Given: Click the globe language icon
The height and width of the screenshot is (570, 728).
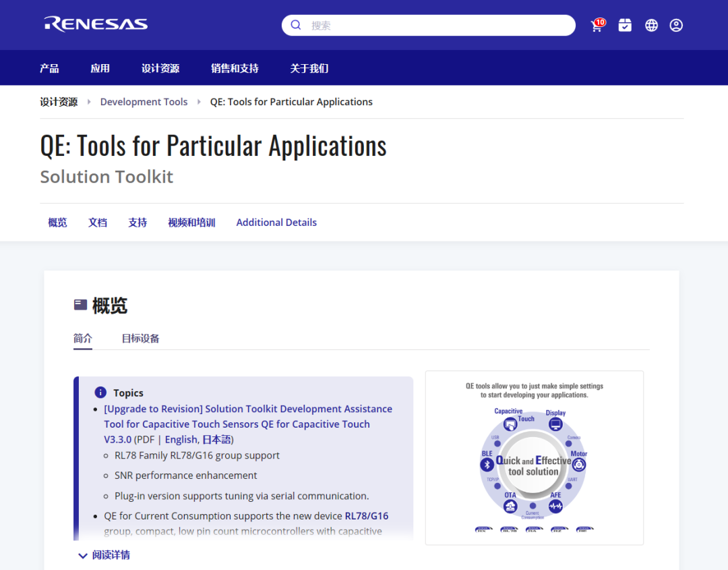Looking at the screenshot, I should pyautogui.click(x=651, y=25).
